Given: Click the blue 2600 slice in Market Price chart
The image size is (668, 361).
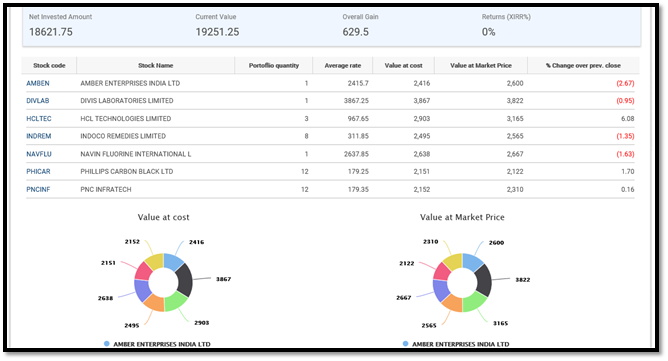Looking at the screenshot, I should coord(472,261).
